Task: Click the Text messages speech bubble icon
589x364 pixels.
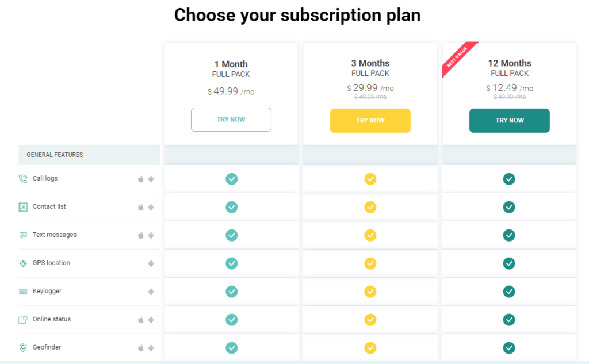Action: (22, 235)
